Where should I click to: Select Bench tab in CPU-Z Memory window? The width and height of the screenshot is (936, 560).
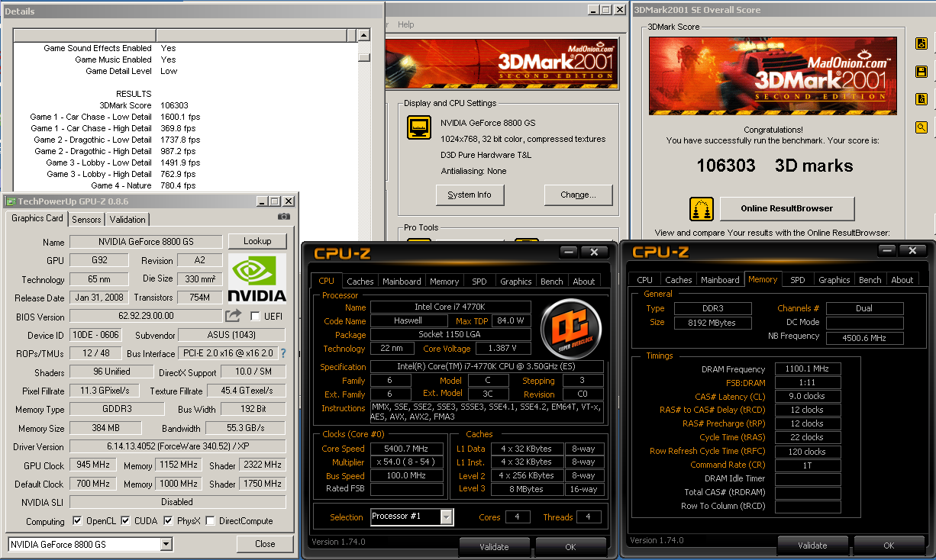pyautogui.click(x=870, y=280)
